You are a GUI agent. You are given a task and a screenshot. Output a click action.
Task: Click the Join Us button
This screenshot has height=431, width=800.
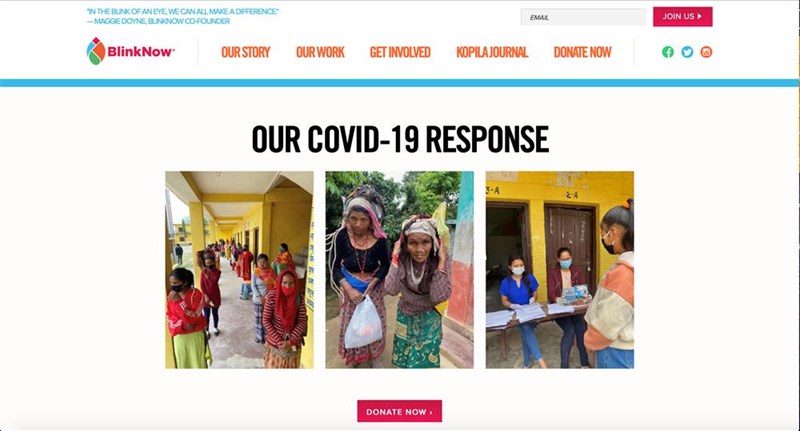[x=683, y=16]
